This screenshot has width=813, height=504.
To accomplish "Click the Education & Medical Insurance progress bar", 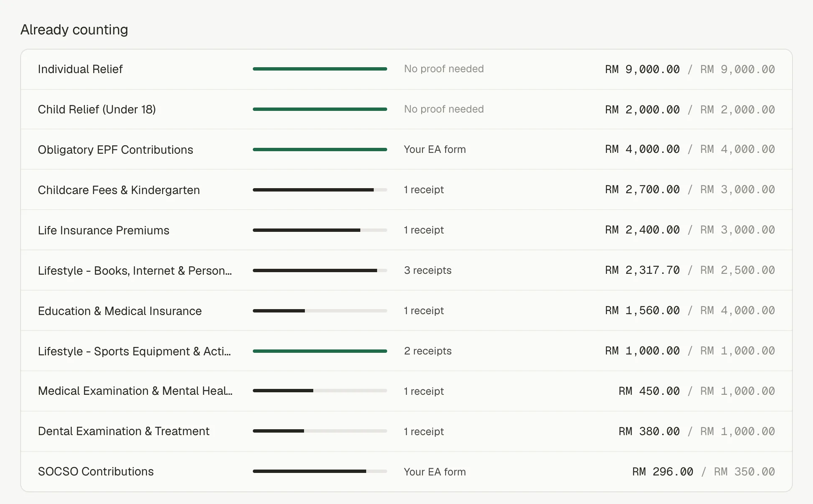I will click(320, 311).
